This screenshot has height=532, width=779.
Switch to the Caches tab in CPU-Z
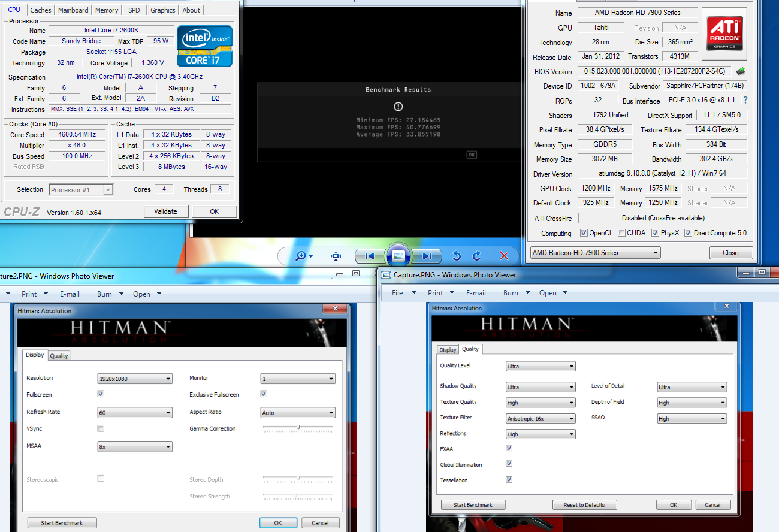[x=41, y=10]
